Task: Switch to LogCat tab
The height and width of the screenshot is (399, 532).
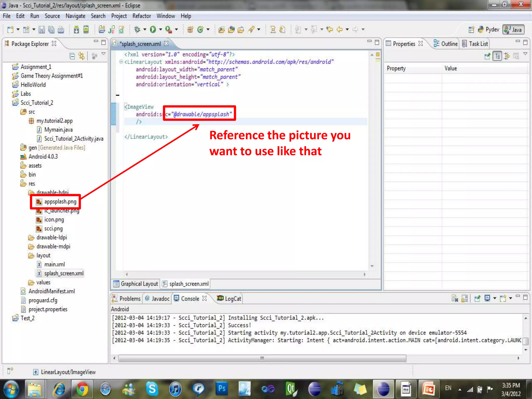Action: [229, 299]
